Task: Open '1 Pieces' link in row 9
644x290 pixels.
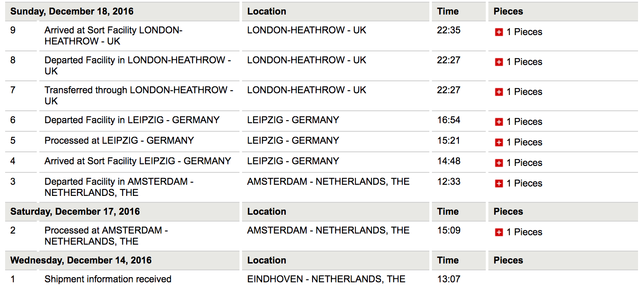Action: tap(524, 32)
